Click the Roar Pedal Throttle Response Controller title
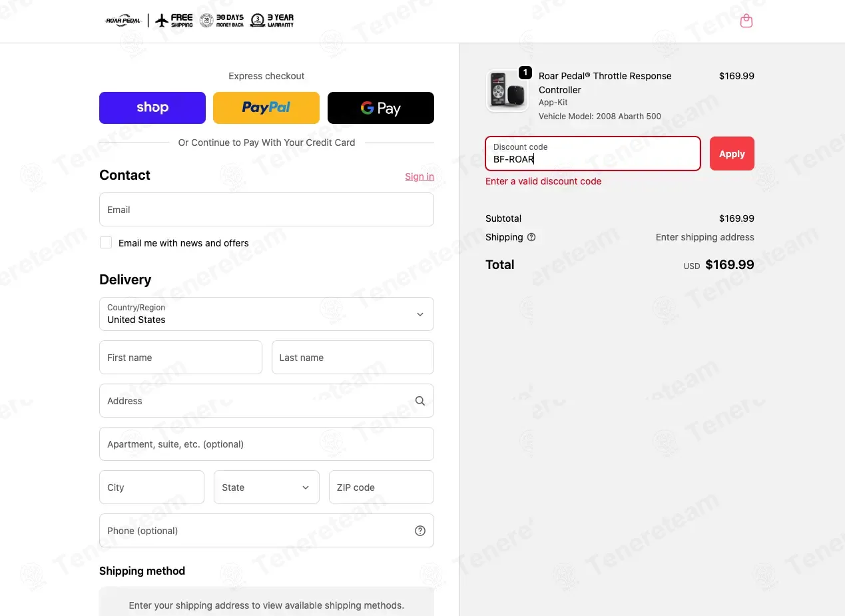This screenshot has width=845, height=616. (605, 83)
